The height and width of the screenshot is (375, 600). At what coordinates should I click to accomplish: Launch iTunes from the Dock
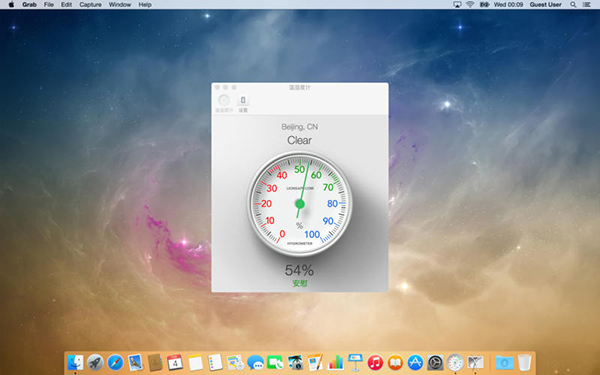375,362
